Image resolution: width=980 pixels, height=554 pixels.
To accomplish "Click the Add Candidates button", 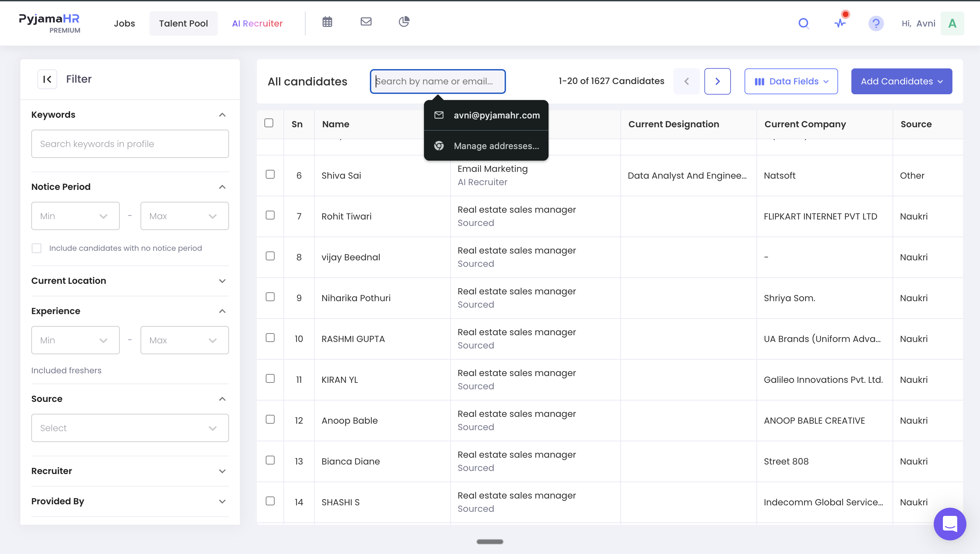I will (902, 81).
